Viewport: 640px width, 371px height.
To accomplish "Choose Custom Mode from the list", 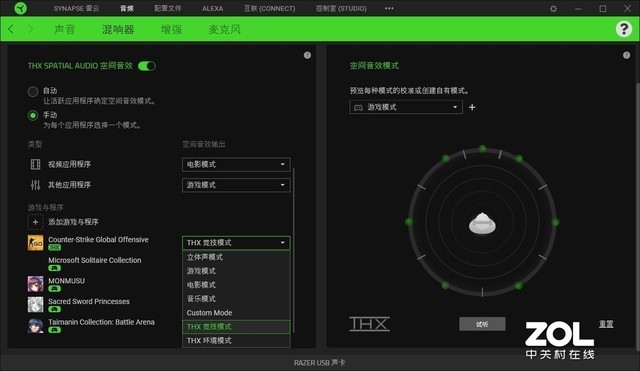I will [236, 313].
